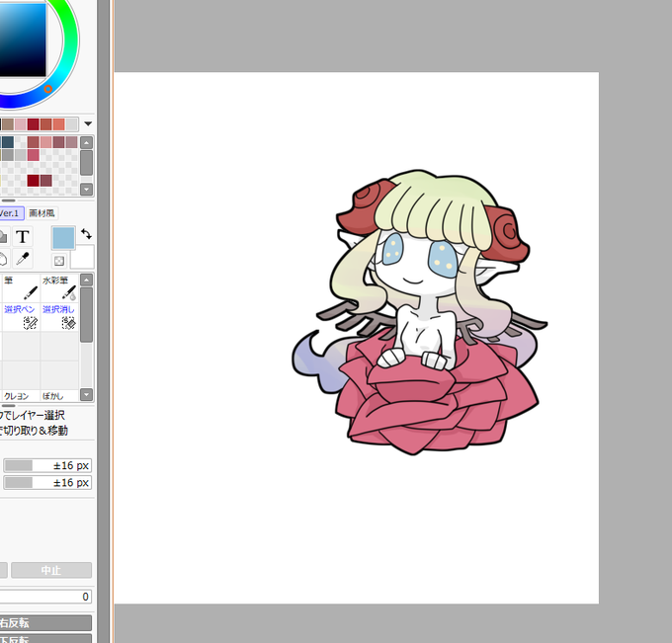This screenshot has width=672, height=643.
Task: Open the color history dropdown arrow
Action: [x=88, y=123]
